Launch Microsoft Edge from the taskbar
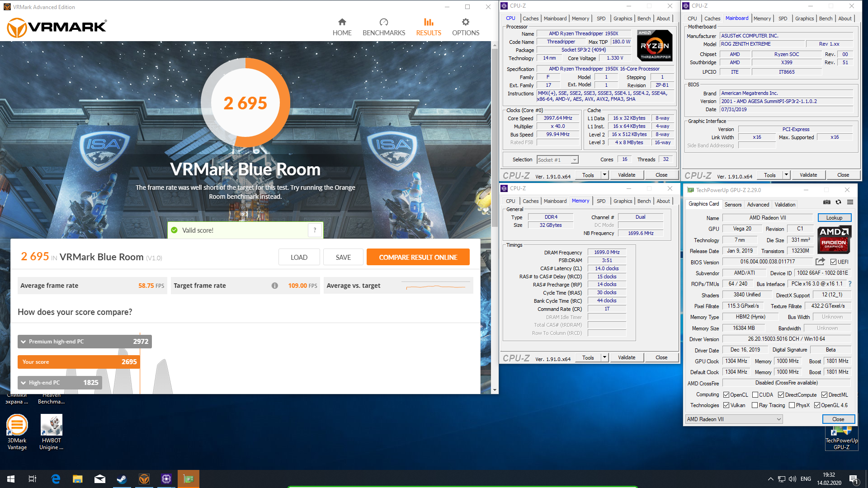The image size is (868, 488). (56, 479)
